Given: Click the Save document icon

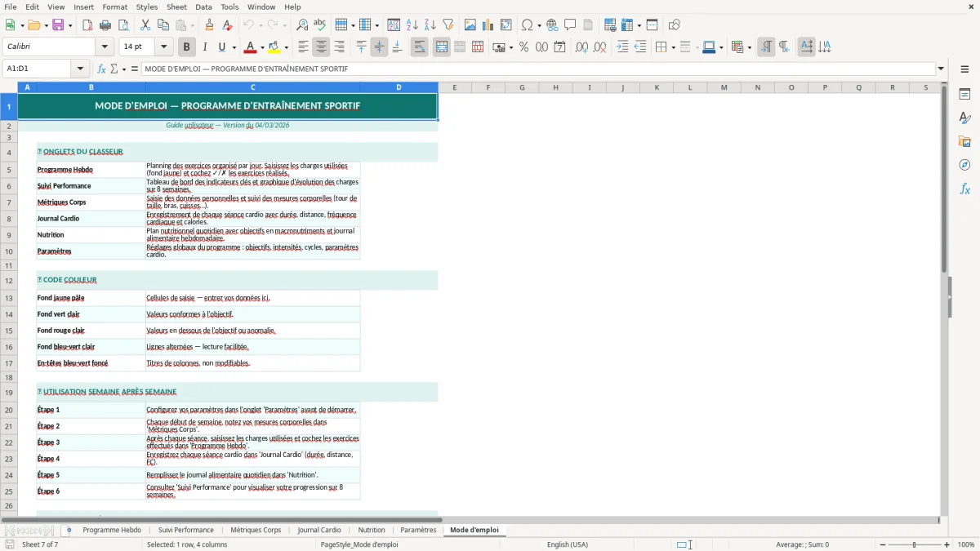Looking at the screenshot, I should [58, 25].
